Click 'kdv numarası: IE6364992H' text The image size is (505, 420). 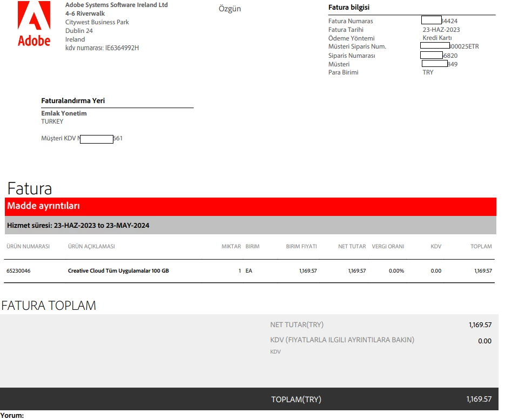click(x=102, y=48)
